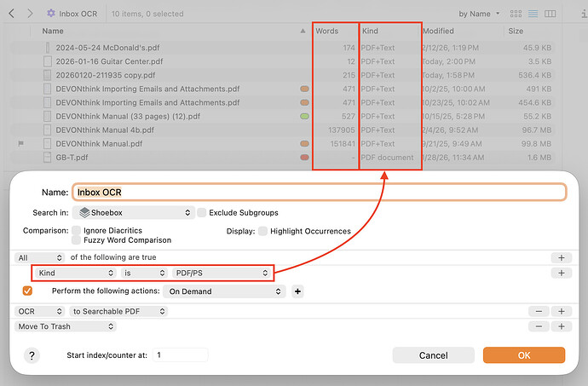
Task: Add condition after Kind is PDF/PS row
Action: (562, 273)
